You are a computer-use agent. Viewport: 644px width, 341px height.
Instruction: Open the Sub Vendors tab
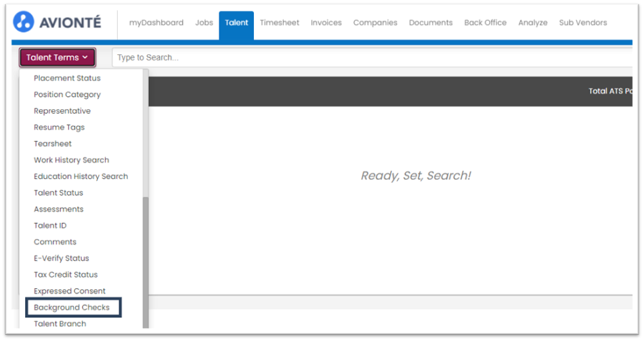[583, 22]
